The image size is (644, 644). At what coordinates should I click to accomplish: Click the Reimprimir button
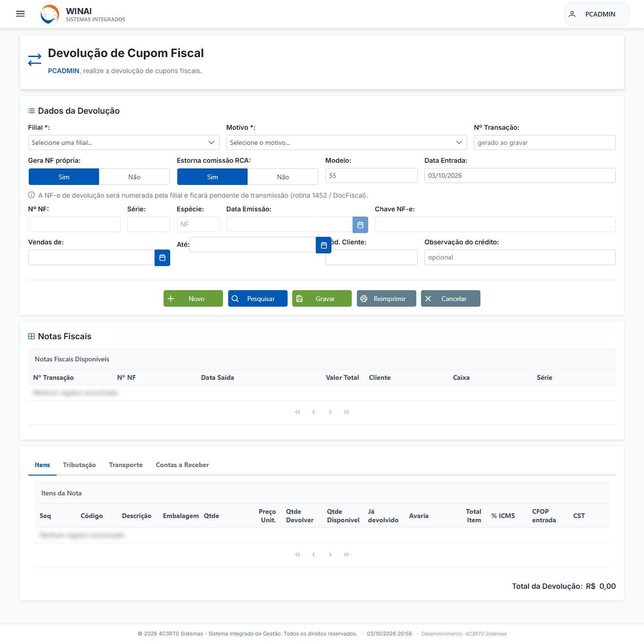point(387,299)
